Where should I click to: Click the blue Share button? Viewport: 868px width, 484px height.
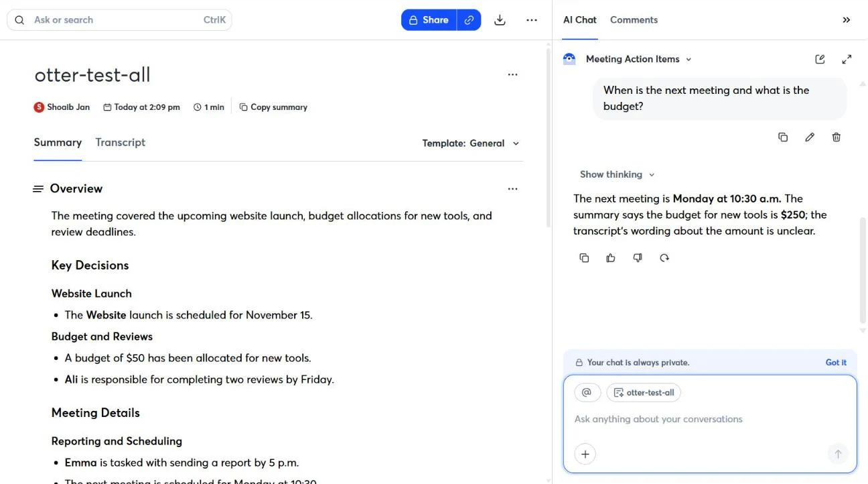click(x=429, y=20)
